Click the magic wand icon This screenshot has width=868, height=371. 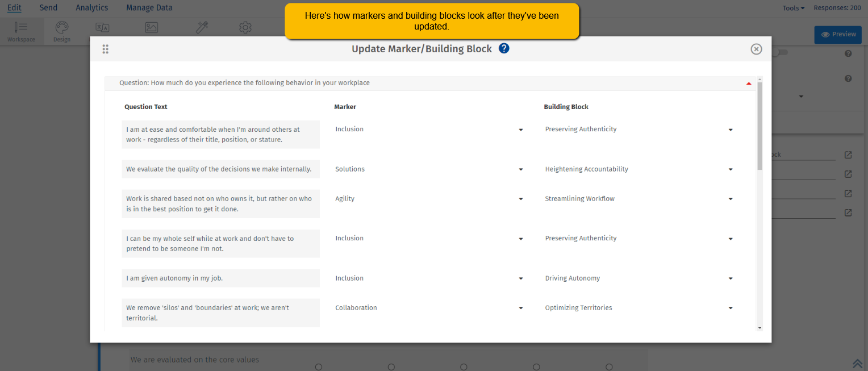click(202, 27)
